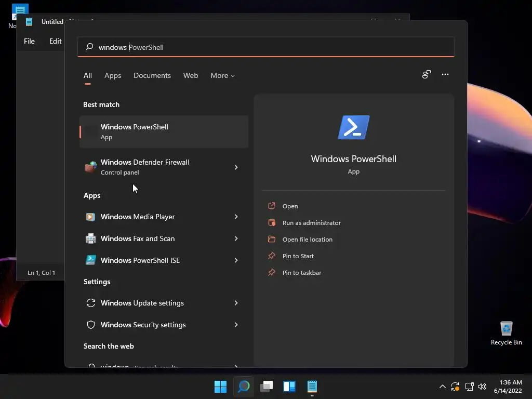Click the Run as administrator shield icon
Viewport: 532px width, 399px height.
272,222
